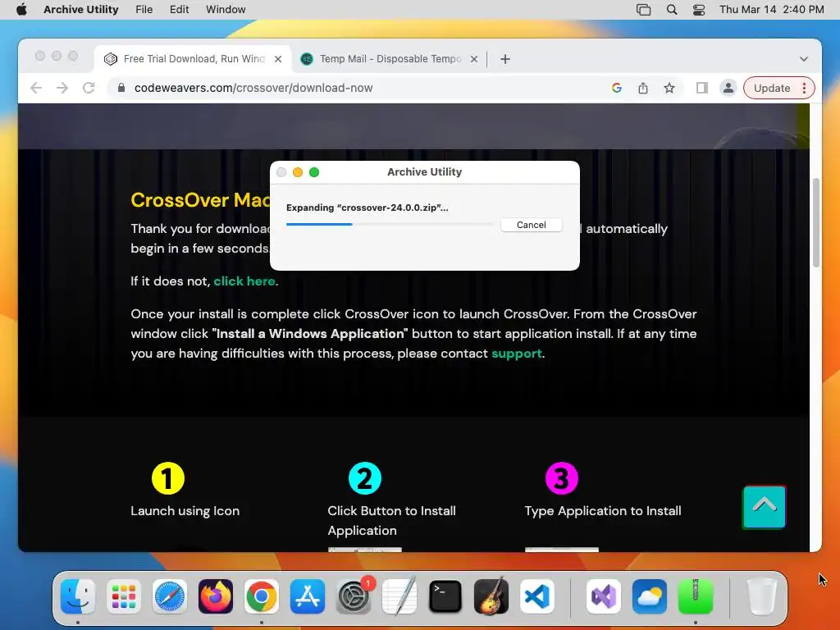
Task: Open Control Center in menu bar
Action: point(699,10)
